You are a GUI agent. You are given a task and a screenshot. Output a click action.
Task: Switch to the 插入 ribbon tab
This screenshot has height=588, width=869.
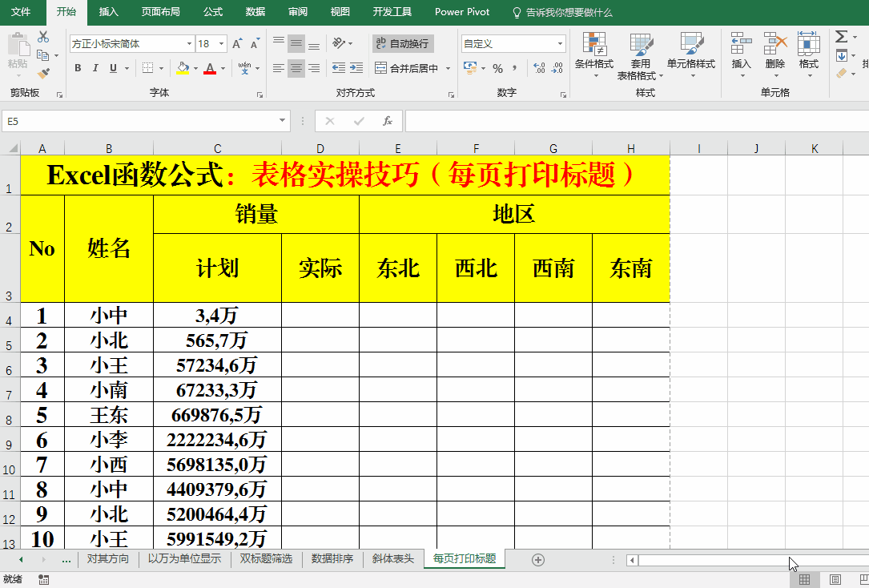[x=108, y=11]
